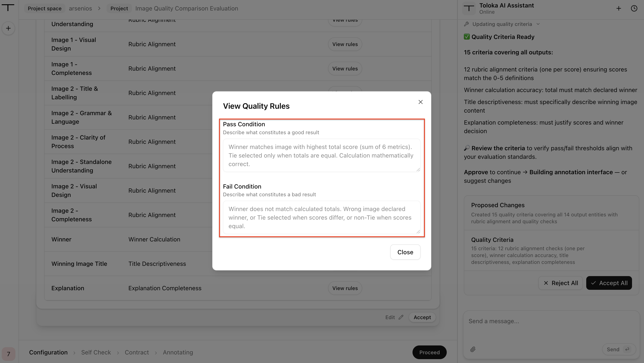
Task: Click the Toloka AI Assistant avatar icon
Action: pyautogui.click(x=469, y=9)
